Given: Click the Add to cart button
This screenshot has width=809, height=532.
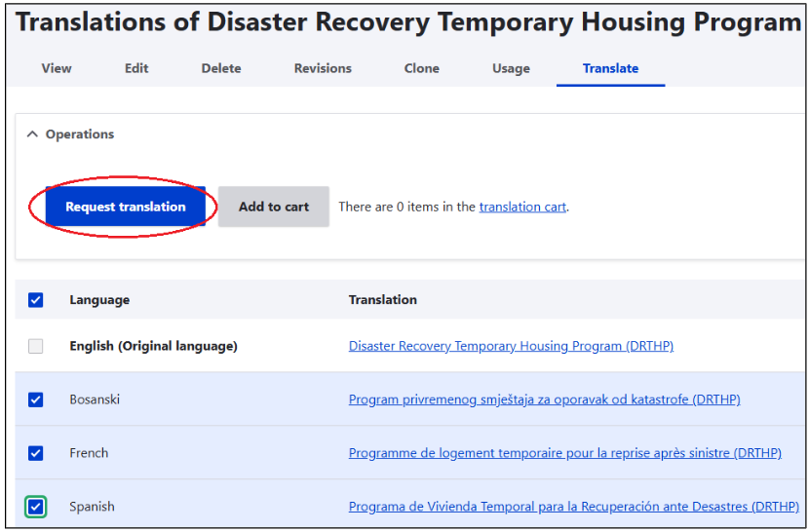Looking at the screenshot, I should [274, 207].
